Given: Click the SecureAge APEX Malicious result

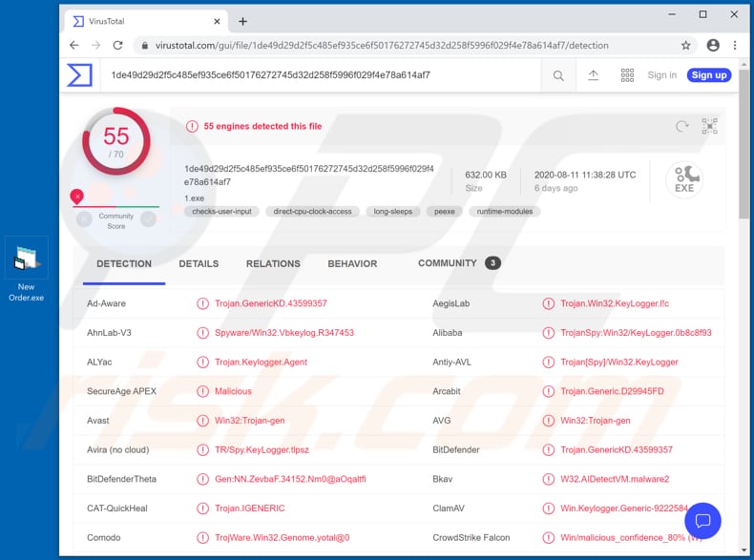Looking at the screenshot, I should coord(233,391).
